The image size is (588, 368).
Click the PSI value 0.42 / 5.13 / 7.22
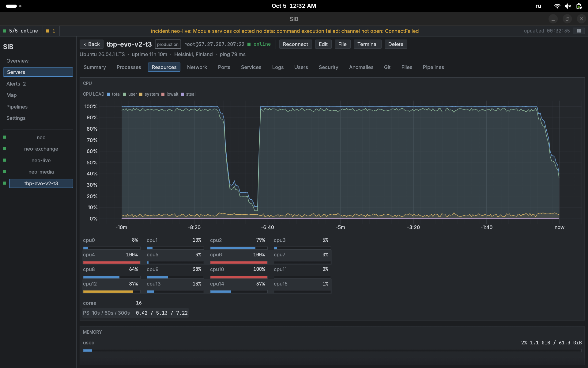pyautogui.click(x=162, y=313)
